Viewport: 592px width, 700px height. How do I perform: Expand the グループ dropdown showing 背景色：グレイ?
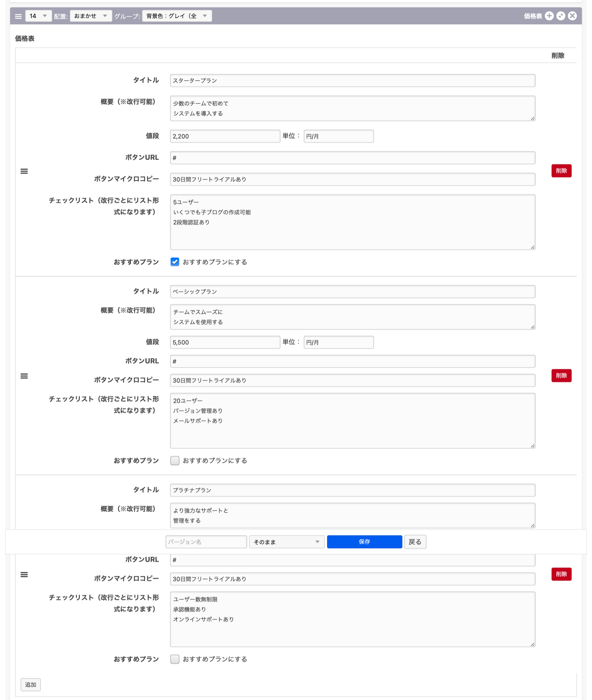(x=177, y=16)
